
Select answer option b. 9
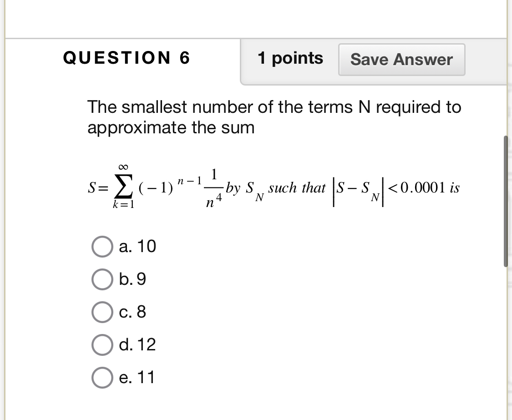pyautogui.click(x=103, y=279)
